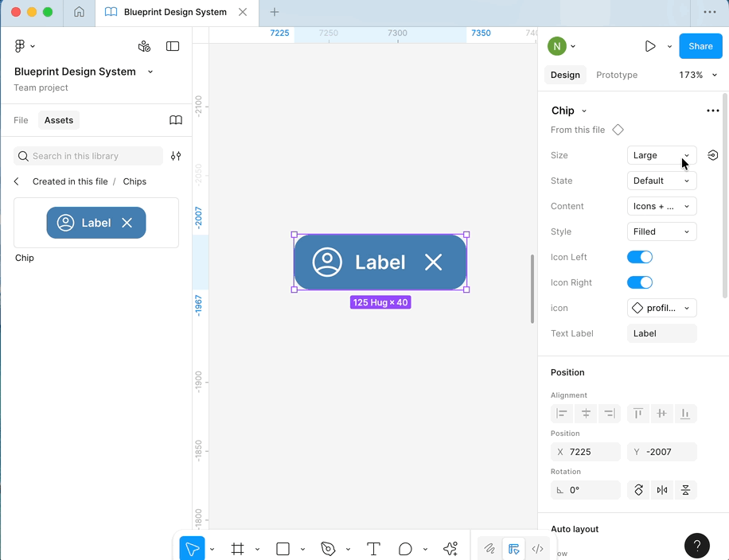
Task: Open the Size Large dropdown
Action: pos(661,155)
